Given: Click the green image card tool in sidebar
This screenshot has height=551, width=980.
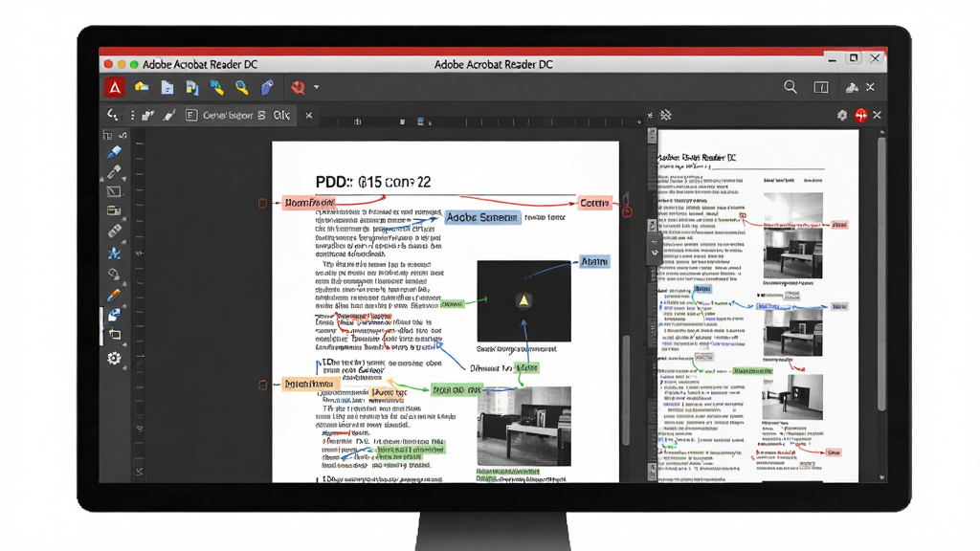Looking at the screenshot, I should pos(114,211).
